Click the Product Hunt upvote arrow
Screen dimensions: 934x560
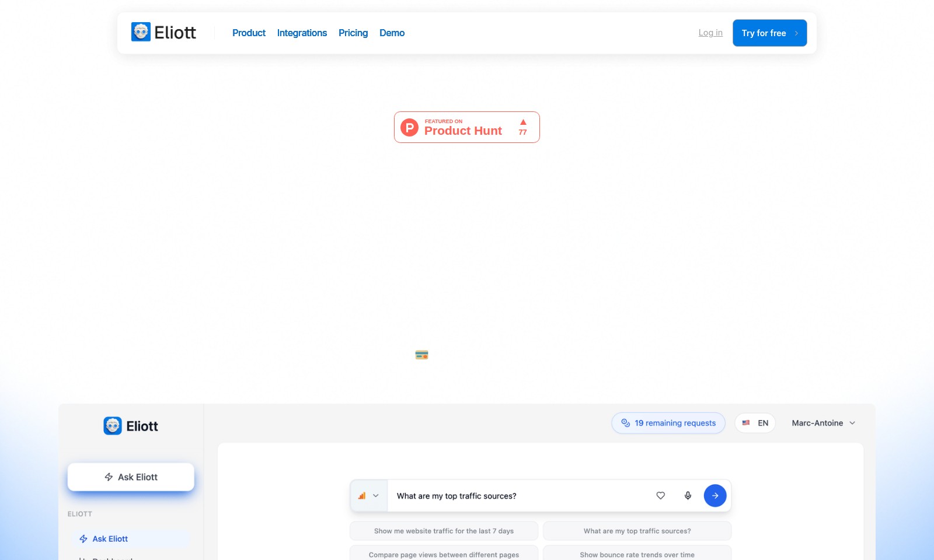pos(523,122)
